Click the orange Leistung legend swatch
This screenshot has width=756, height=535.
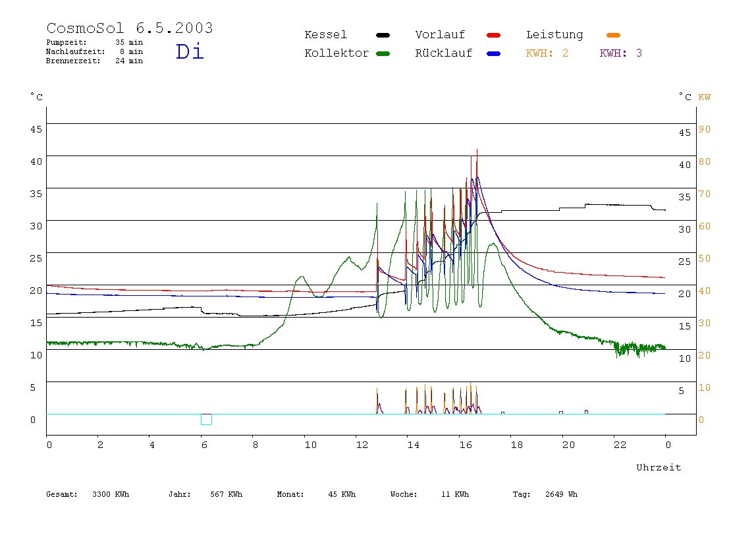(x=613, y=35)
